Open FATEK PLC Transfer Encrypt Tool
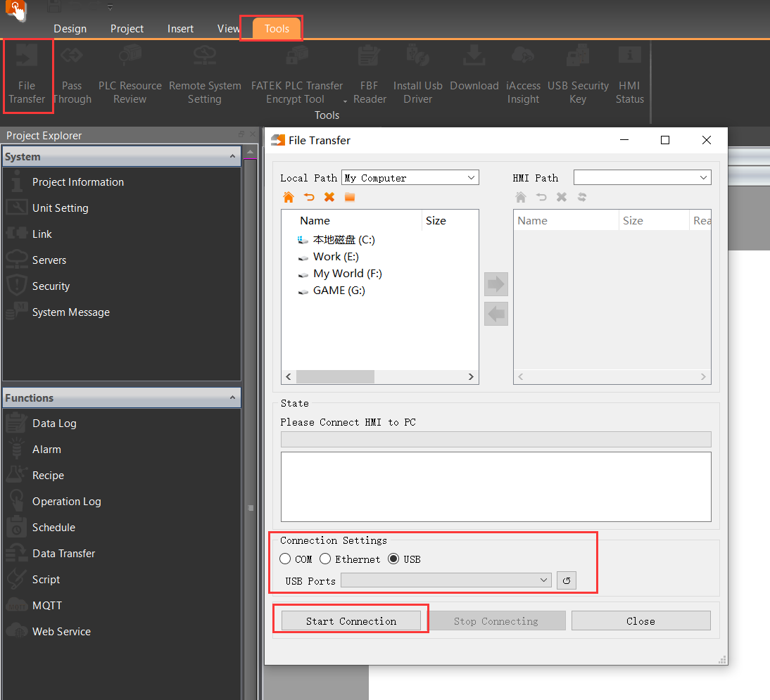 (296, 75)
